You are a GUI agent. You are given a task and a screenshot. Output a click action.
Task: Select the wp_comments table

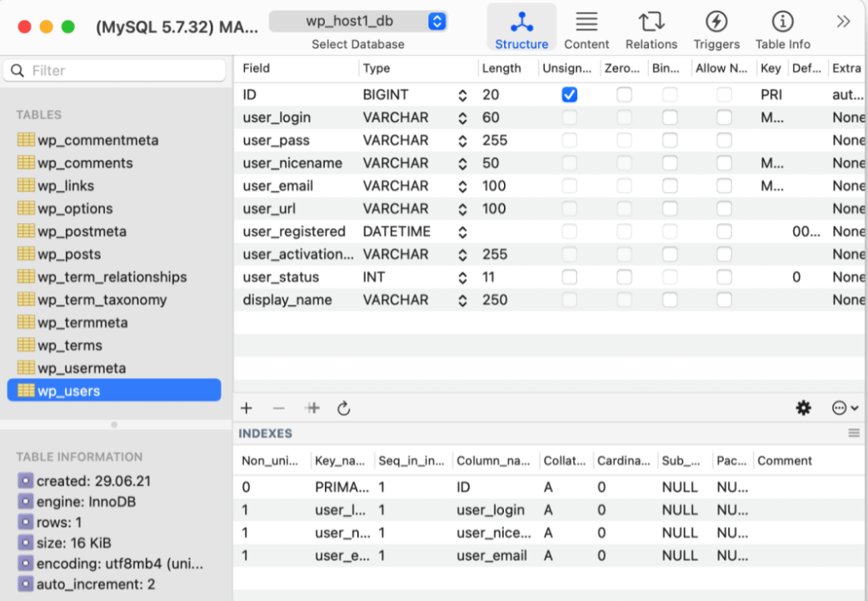click(x=114, y=162)
